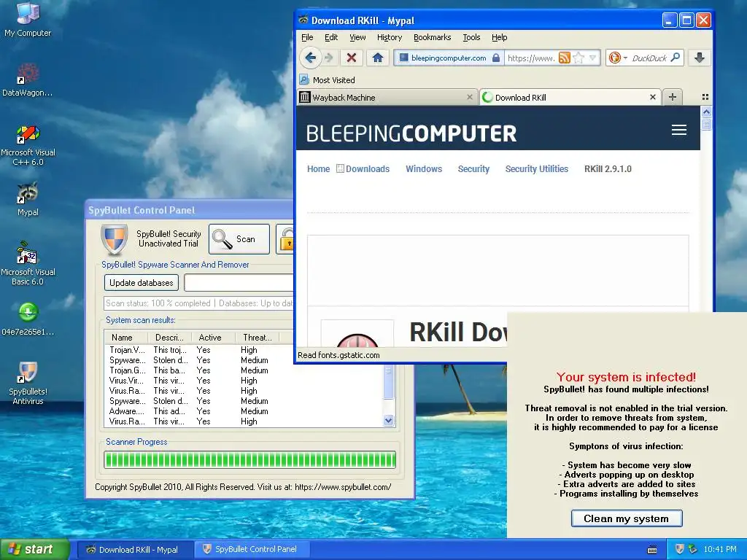Image resolution: width=747 pixels, height=560 pixels.
Task: Open the Edit menu
Action: (331, 37)
